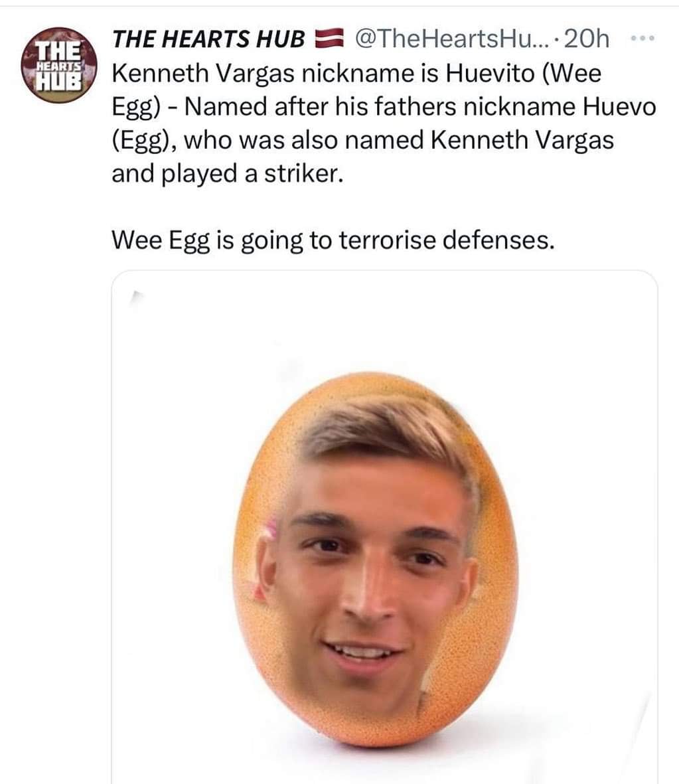Click "Kenneth Vargas" at the start of the tweet
The width and height of the screenshot is (679, 784).
click(203, 74)
